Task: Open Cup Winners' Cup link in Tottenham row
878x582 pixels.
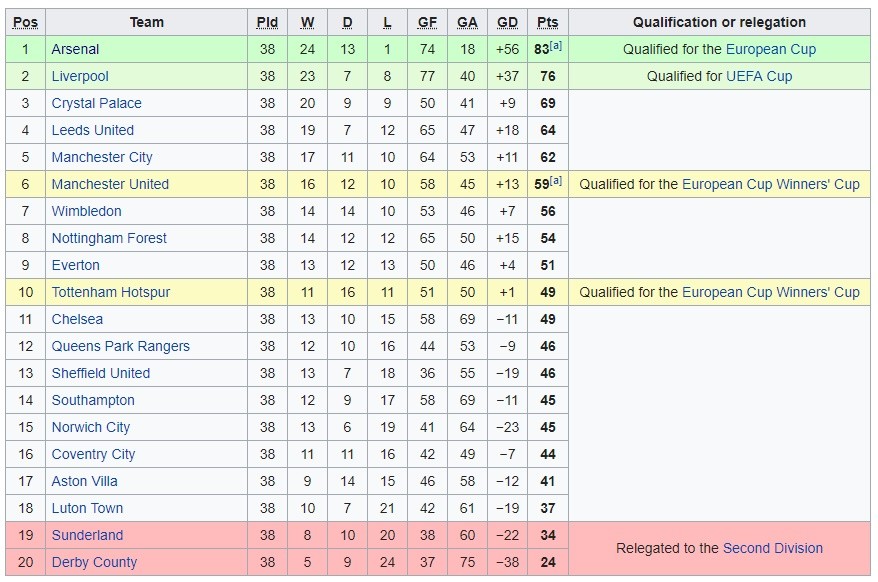Action: [770, 292]
